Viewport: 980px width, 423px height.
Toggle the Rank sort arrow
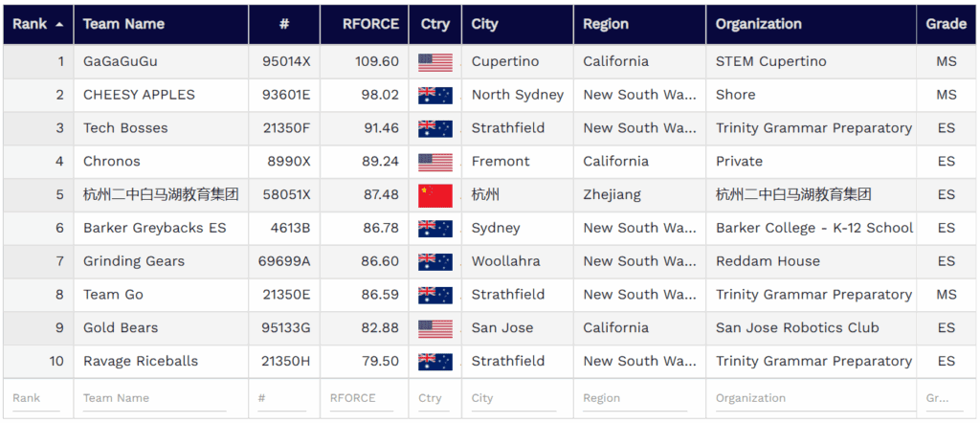click(59, 25)
